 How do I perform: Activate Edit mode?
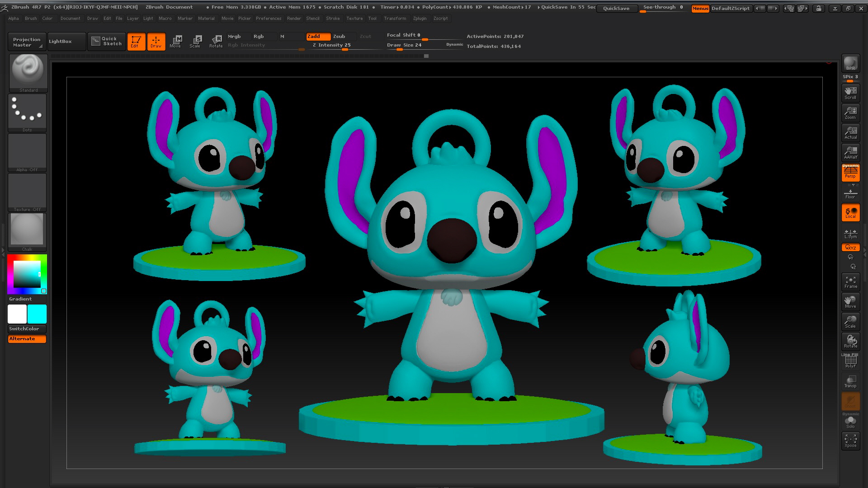click(136, 42)
